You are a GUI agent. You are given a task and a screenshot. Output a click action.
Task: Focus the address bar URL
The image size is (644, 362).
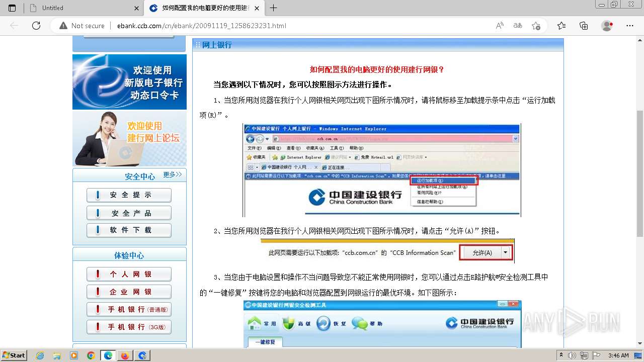point(201,26)
